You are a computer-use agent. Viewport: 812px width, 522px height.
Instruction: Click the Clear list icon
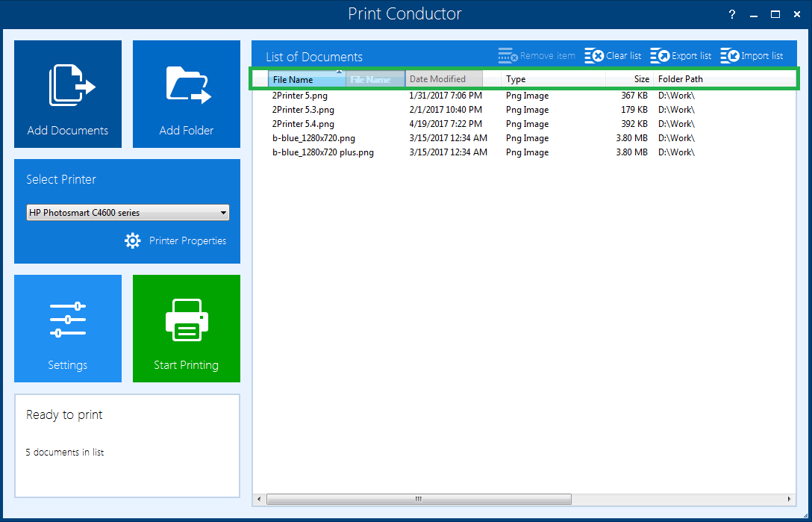pos(594,56)
